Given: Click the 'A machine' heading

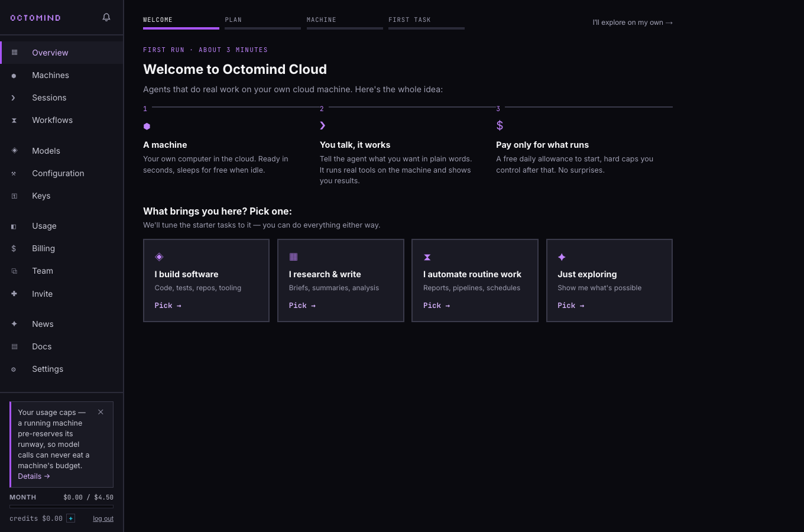Looking at the screenshot, I should coord(165,145).
